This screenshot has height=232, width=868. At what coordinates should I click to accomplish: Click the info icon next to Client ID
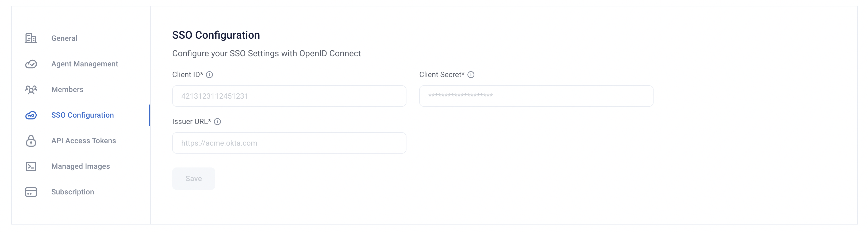tap(209, 75)
